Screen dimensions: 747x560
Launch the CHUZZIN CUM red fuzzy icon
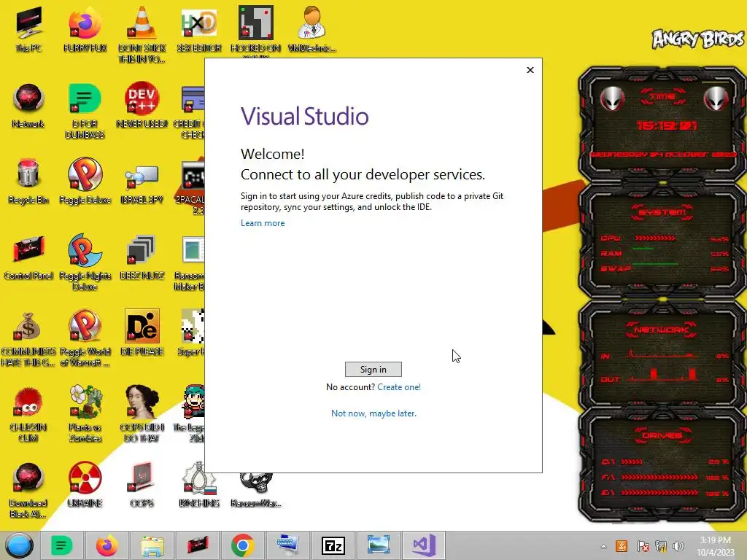(28, 414)
